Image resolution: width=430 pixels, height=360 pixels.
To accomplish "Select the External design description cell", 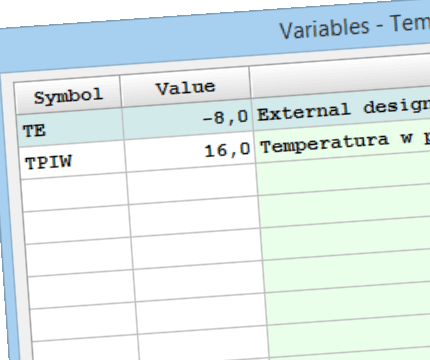I will [x=342, y=109].
